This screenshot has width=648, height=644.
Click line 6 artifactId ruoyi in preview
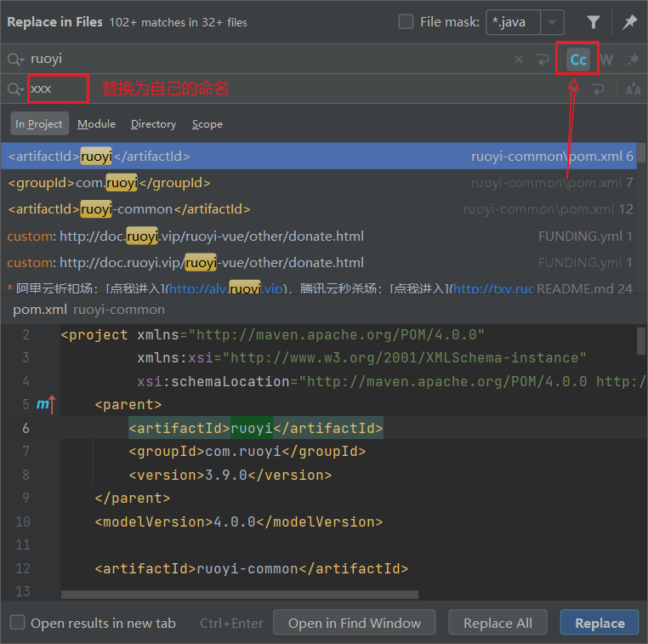(x=256, y=428)
